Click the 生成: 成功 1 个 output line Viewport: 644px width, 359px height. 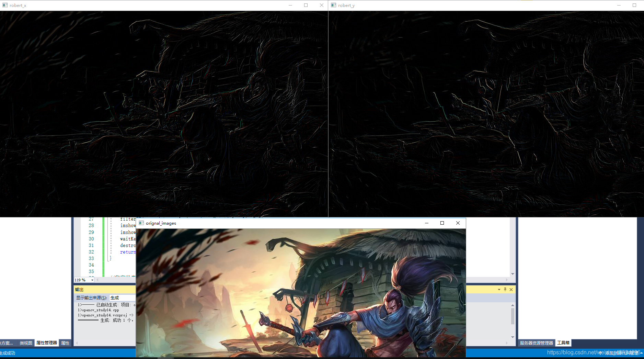106,320
